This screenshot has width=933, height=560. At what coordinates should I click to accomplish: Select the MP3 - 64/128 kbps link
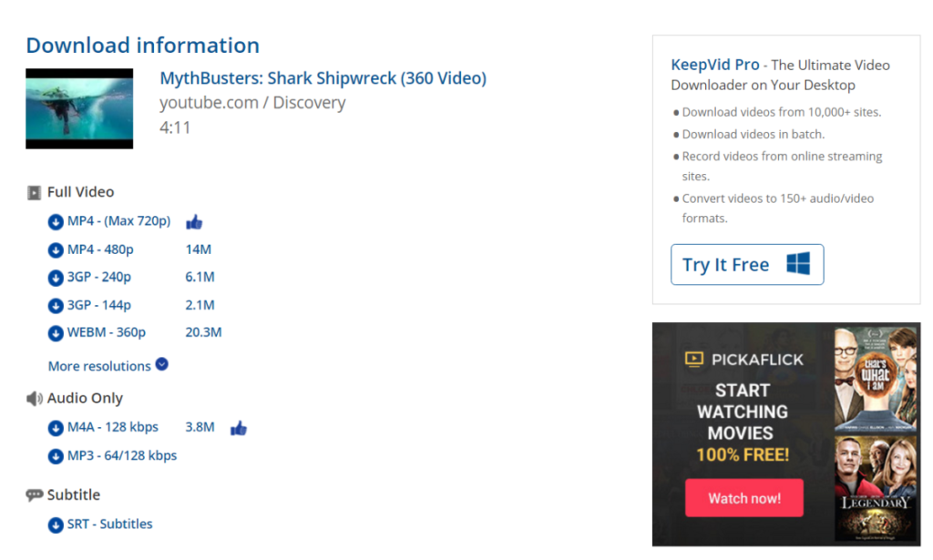121,455
